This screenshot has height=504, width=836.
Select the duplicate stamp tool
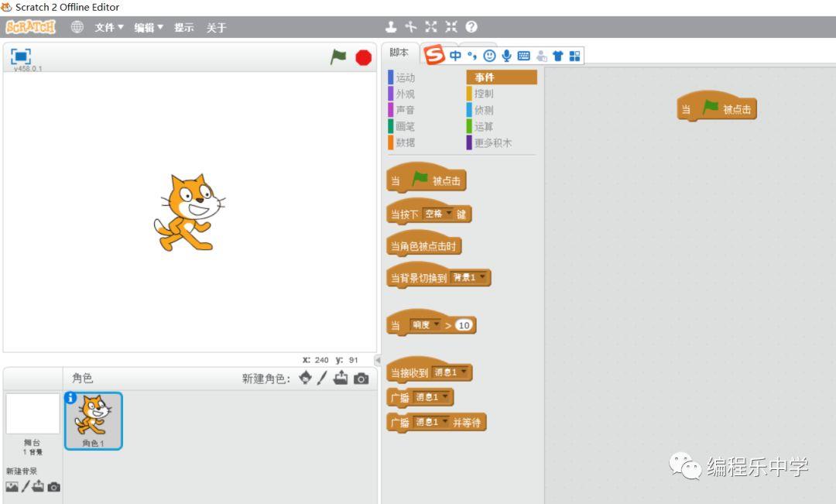point(391,26)
